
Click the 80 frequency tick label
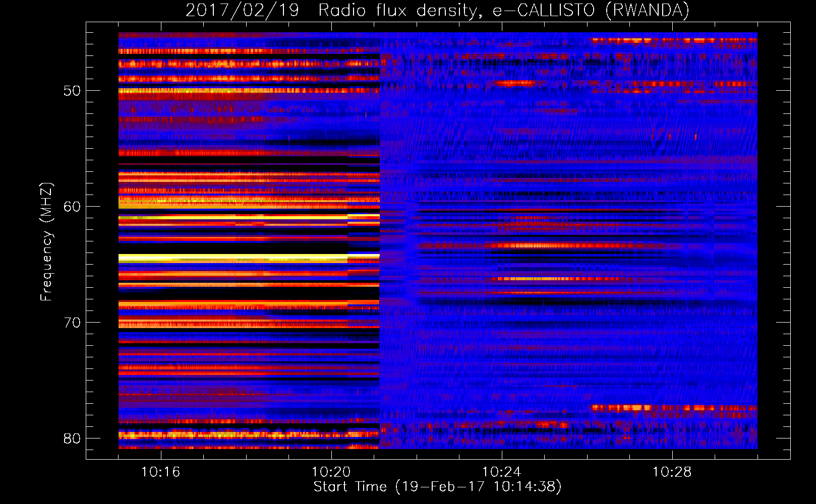72,438
